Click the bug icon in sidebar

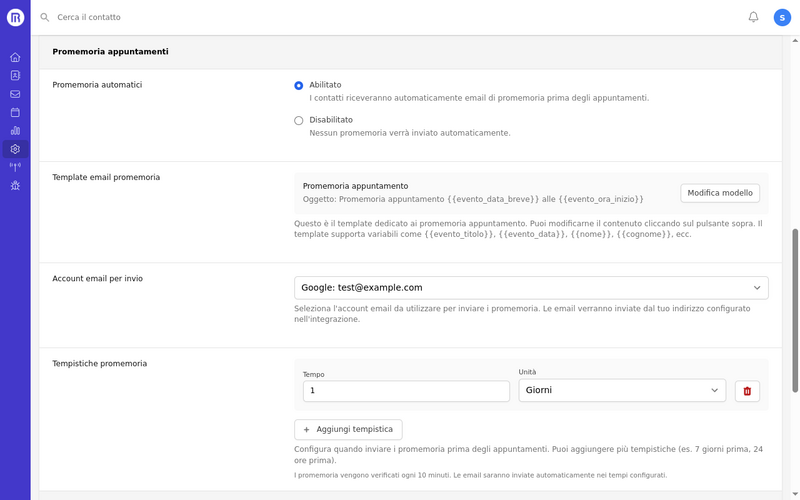15,185
